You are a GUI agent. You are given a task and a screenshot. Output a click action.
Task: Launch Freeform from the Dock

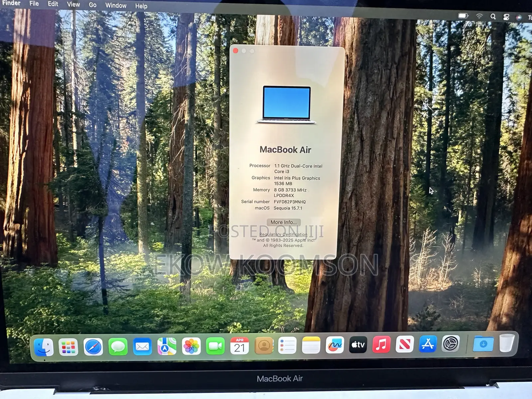[335, 345]
